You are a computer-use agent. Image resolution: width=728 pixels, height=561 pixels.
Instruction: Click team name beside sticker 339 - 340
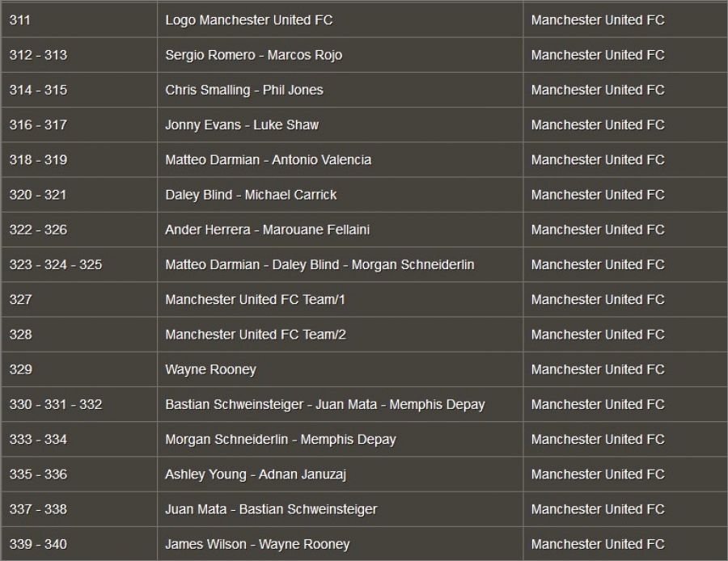(598, 544)
